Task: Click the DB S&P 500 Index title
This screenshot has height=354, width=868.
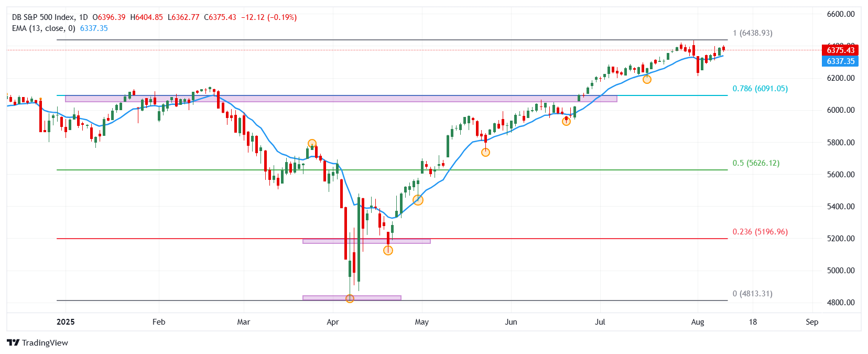Action: 44,17
